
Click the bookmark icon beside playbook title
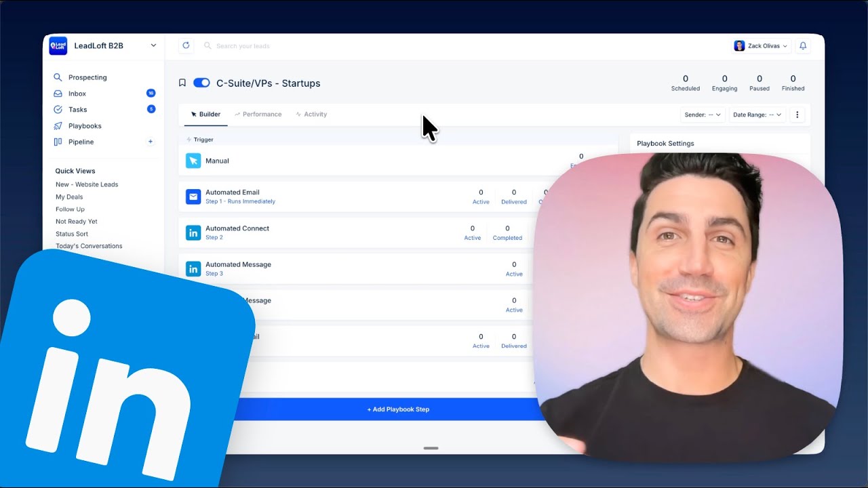pos(182,83)
